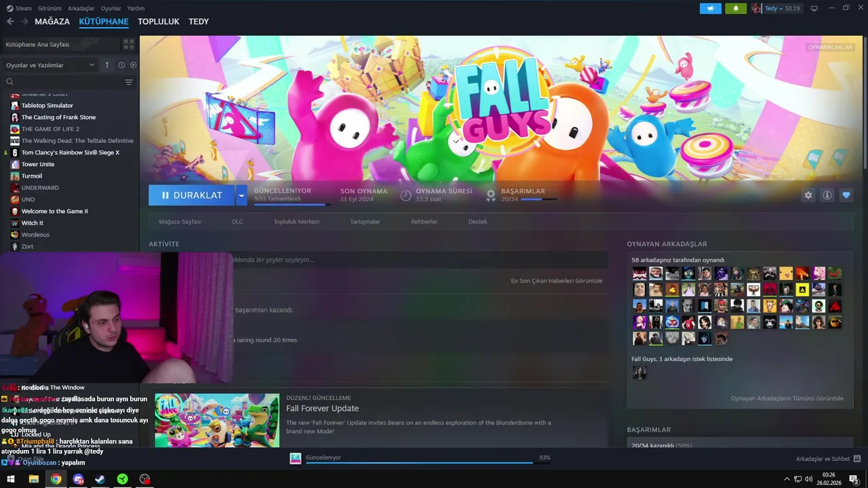Viewport: 868px width, 488px height.
Task: Open Topluluk Merkezi link
Action: (x=296, y=222)
